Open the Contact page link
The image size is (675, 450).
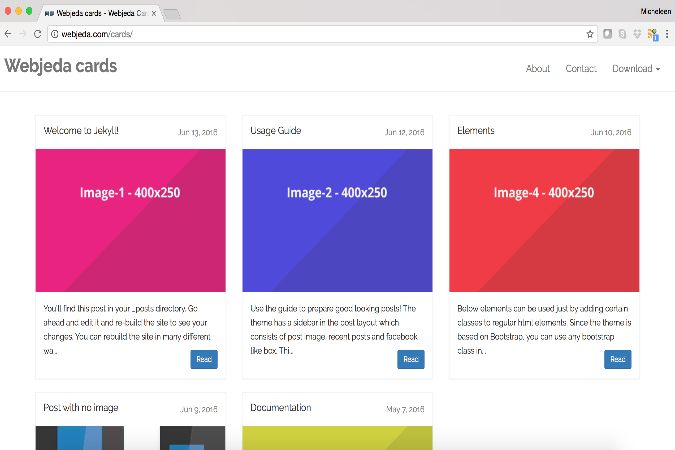(581, 68)
